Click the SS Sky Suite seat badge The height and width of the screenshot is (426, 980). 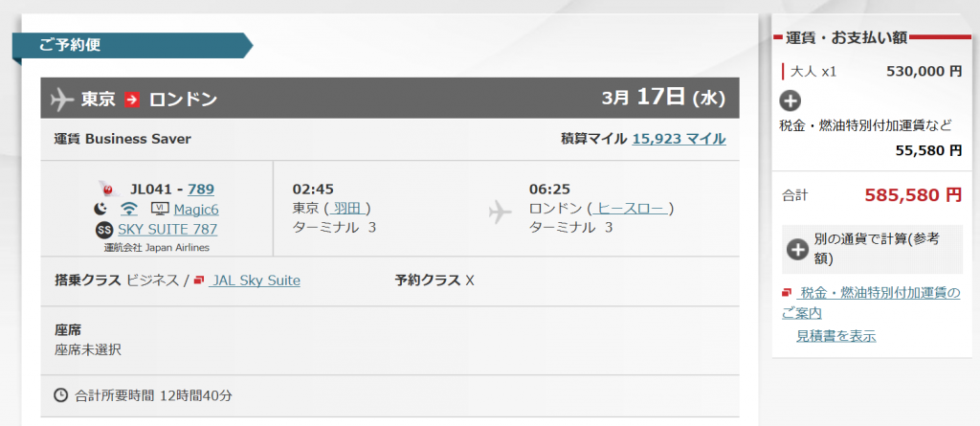point(104,229)
